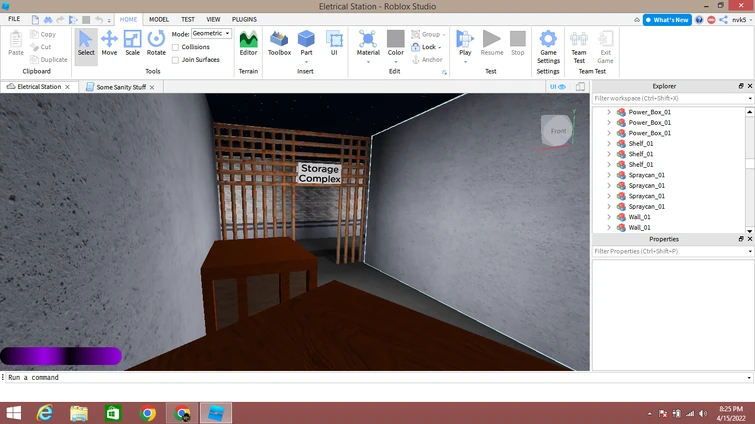
Task: Click Copy in Clipboard group
Action: (43, 34)
